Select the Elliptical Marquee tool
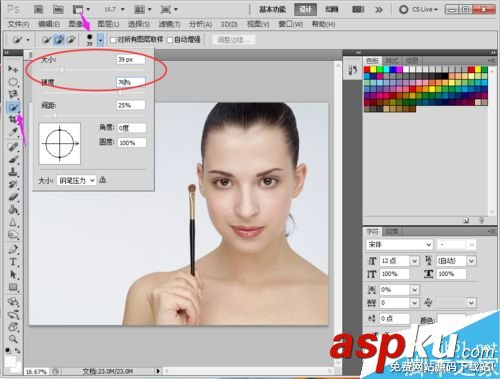The width and height of the screenshot is (500, 379). 13,82
